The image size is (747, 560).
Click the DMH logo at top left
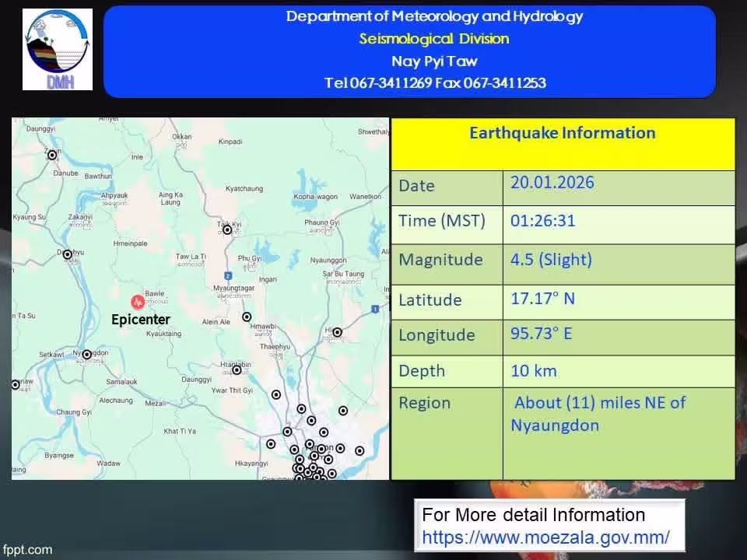[58, 50]
